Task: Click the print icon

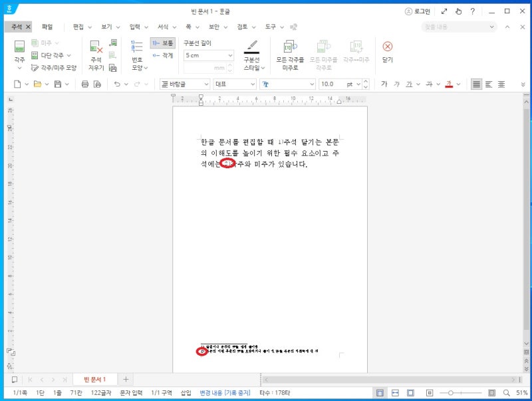Action: click(x=85, y=84)
